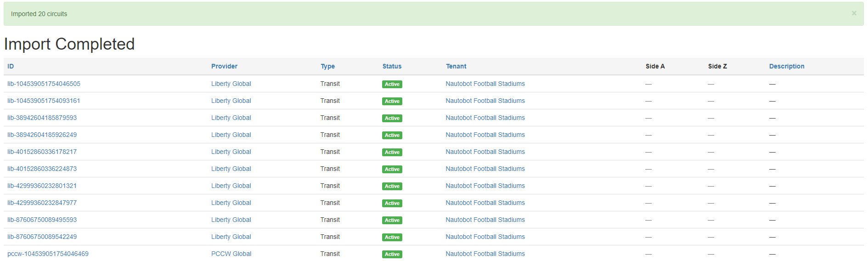
Task: Sort by Tenant column header
Action: pos(456,66)
